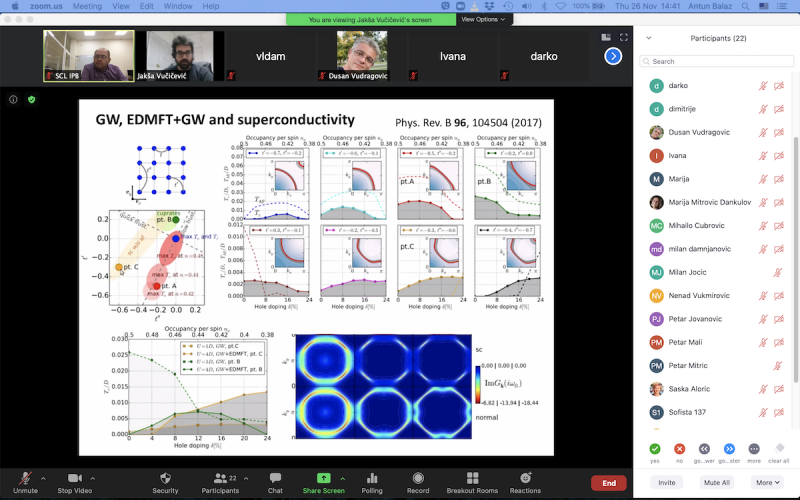This screenshot has width=800, height=500.
Task: Show next gallery page with blue arrow
Action: pos(613,56)
